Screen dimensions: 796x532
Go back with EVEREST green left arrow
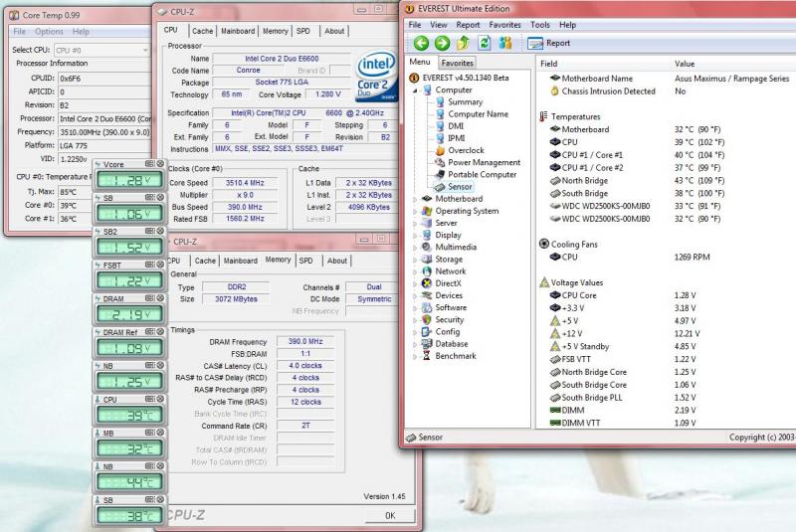click(x=421, y=43)
